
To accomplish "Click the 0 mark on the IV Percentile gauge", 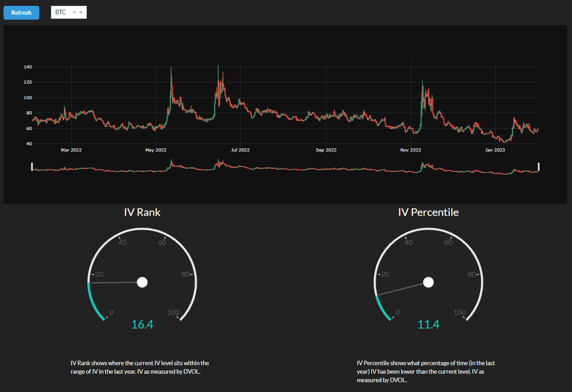I will tap(397, 312).
